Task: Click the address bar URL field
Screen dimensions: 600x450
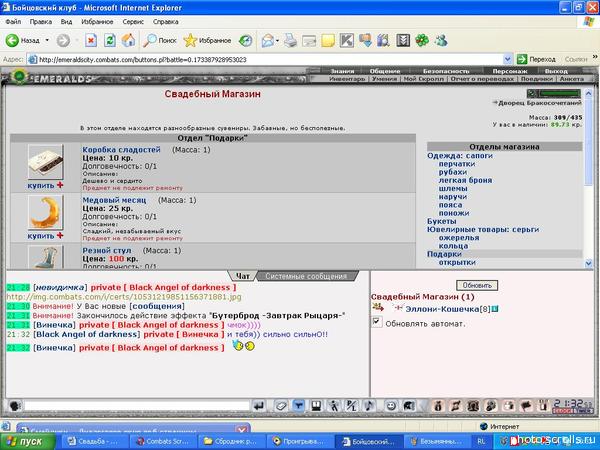Action: click(266, 59)
